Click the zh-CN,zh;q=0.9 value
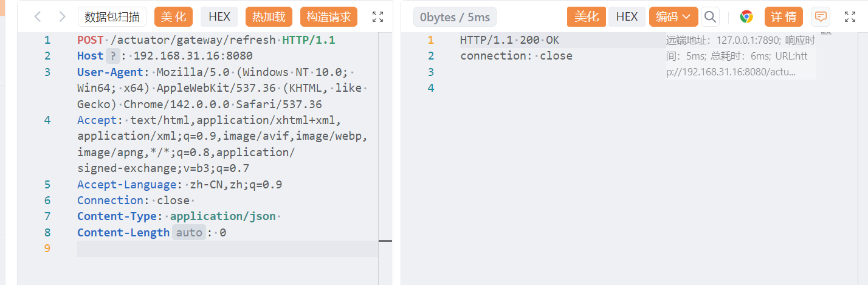Viewport: 868px width, 285px height. (x=236, y=185)
